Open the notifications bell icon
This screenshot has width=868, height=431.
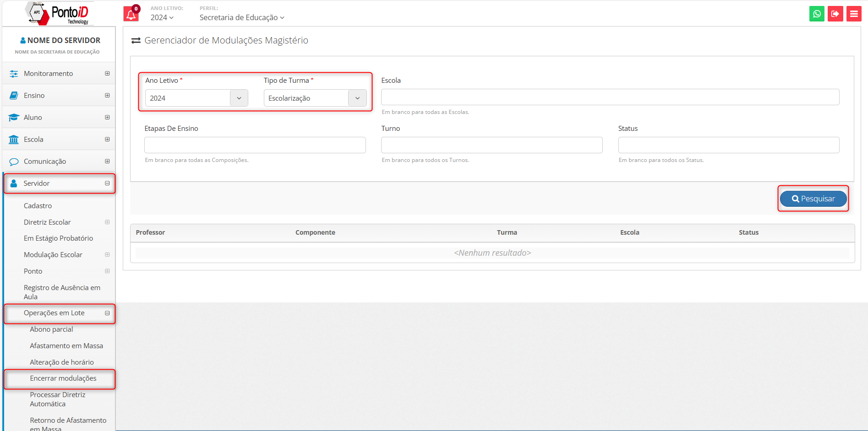pos(131,14)
